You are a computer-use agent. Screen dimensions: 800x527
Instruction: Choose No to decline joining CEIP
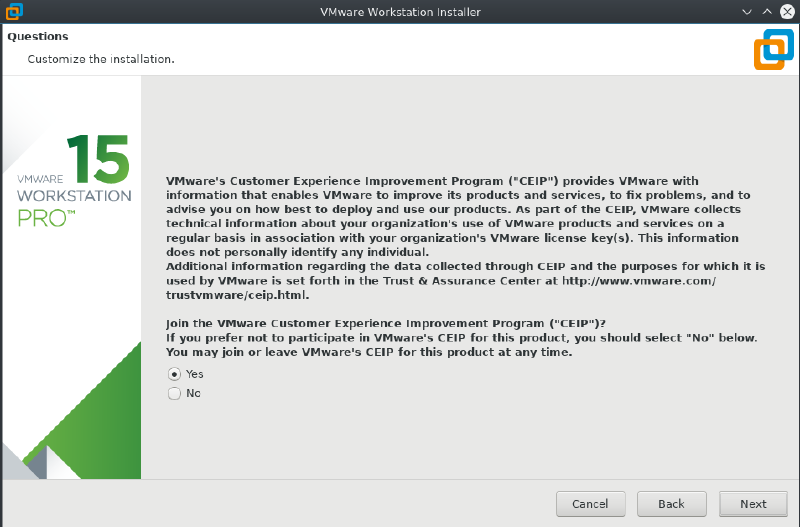(175, 394)
